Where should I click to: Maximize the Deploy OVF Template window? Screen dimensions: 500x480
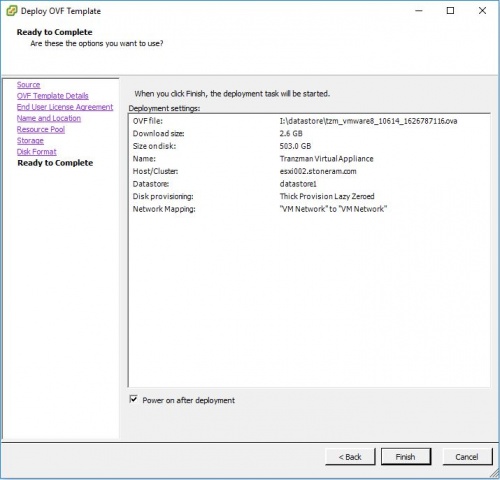click(x=450, y=11)
